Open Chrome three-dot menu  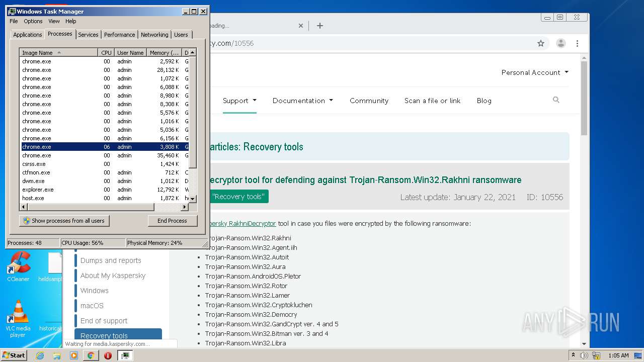[x=577, y=43]
